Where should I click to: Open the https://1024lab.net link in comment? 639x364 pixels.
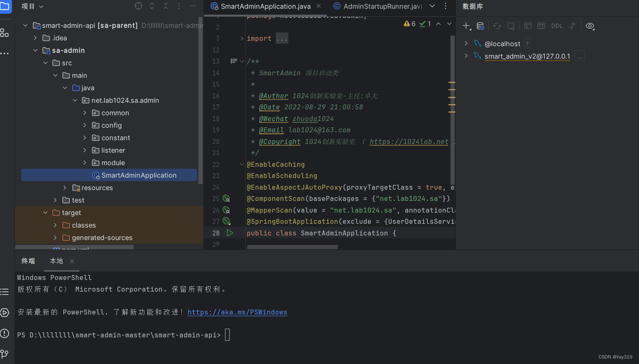409,141
